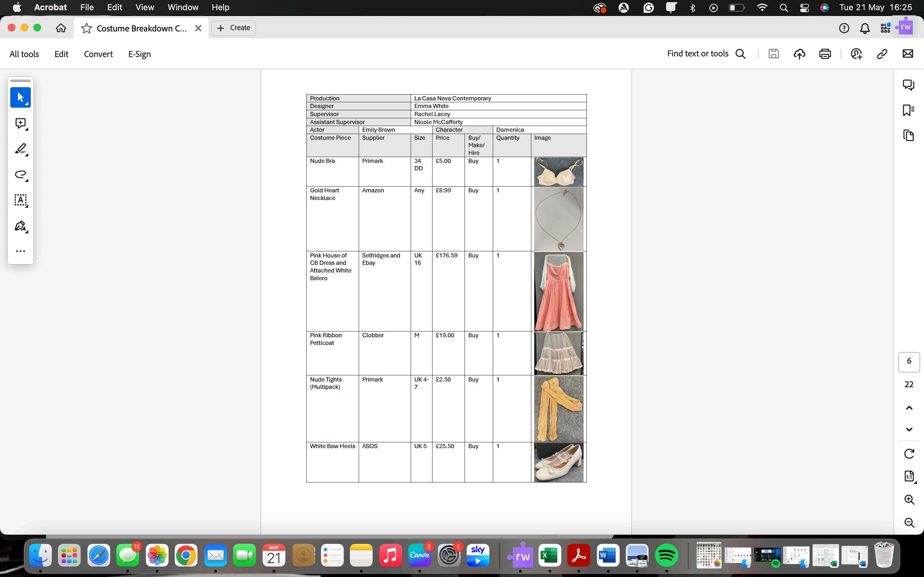Choose the freehand draw loop tool
This screenshot has width=924, height=577.
20,174
